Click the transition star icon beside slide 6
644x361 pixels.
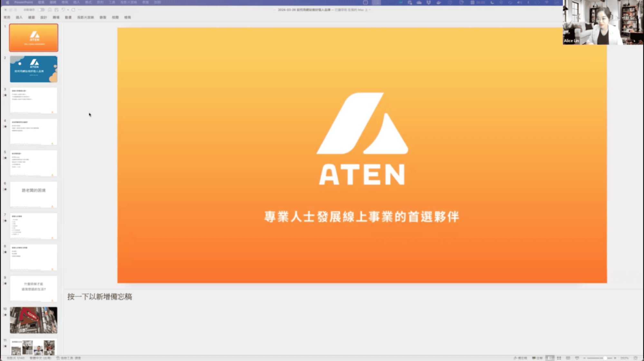click(x=5, y=189)
